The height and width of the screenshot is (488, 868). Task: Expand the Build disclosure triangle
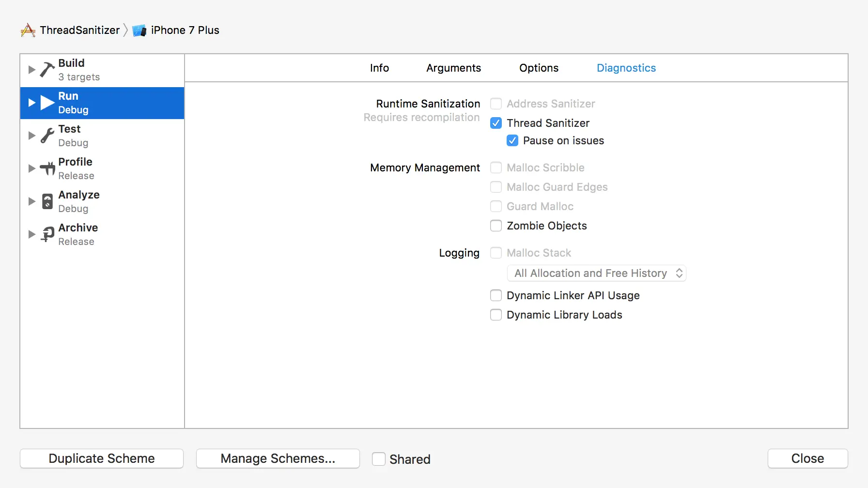32,70
